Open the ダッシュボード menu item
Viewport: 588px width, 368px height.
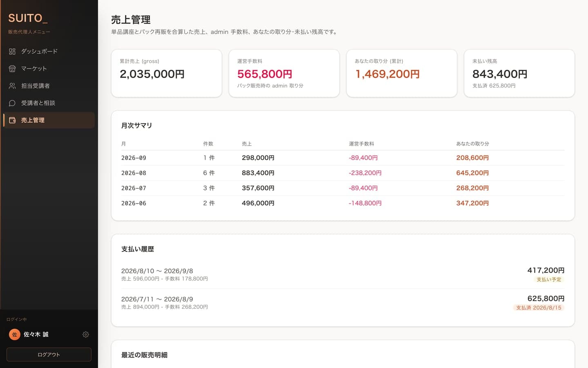coord(49,52)
